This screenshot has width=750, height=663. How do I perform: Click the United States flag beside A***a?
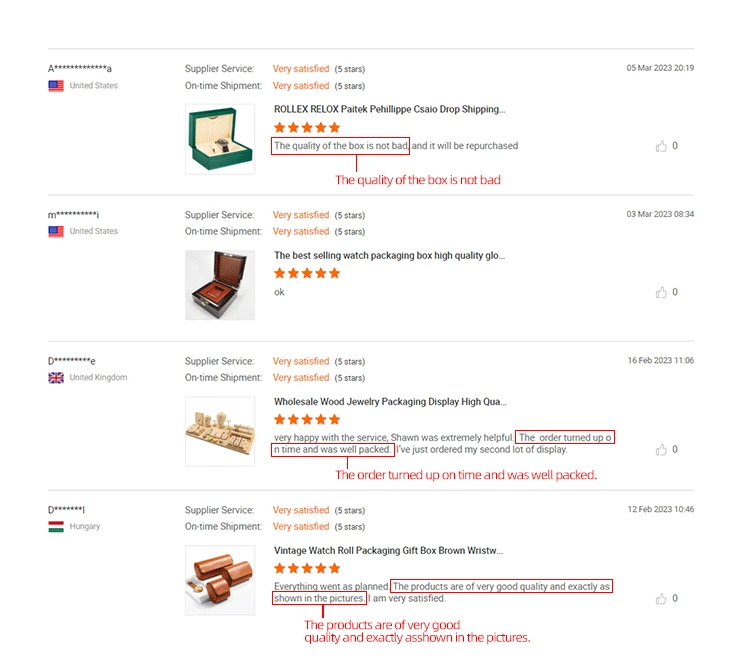tap(56, 86)
